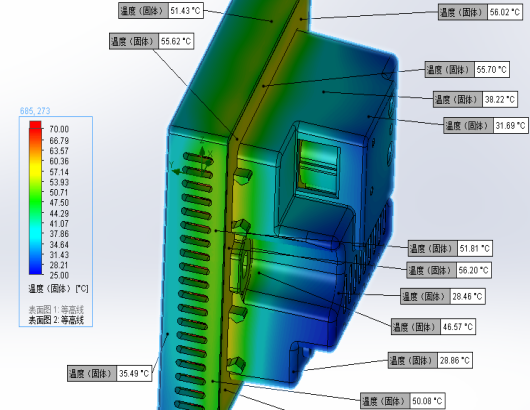Click the 55.62 °C temperature callout
This screenshot has height=410, width=530.
click(x=151, y=41)
